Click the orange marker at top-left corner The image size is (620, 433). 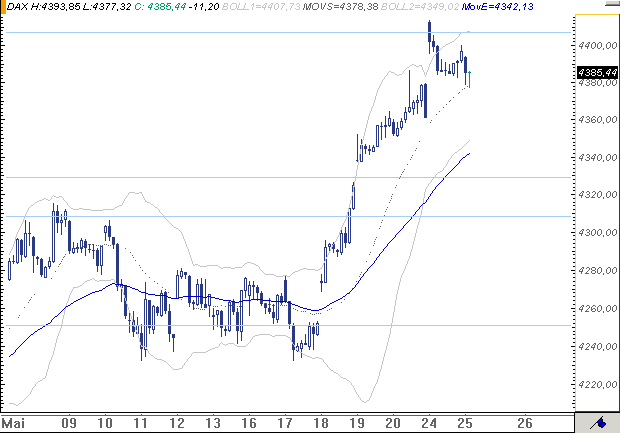click(3, 7)
